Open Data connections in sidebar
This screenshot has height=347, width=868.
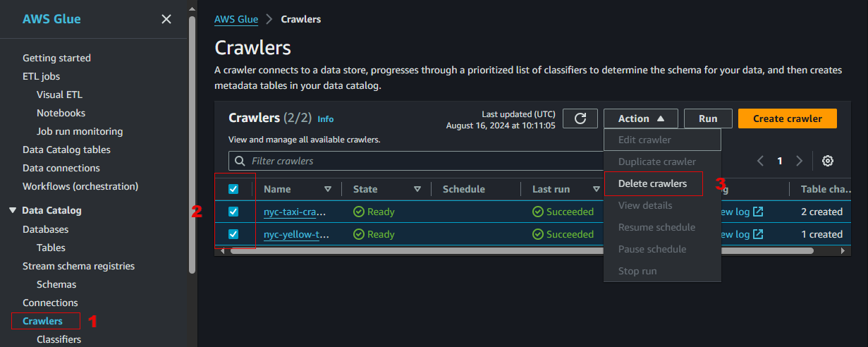tap(61, 168)
